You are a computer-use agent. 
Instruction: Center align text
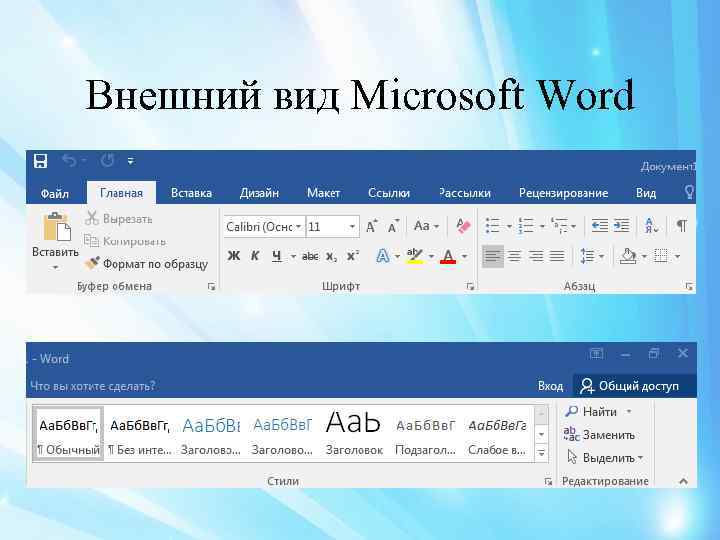pyautogui.click(x=515, y=256)
